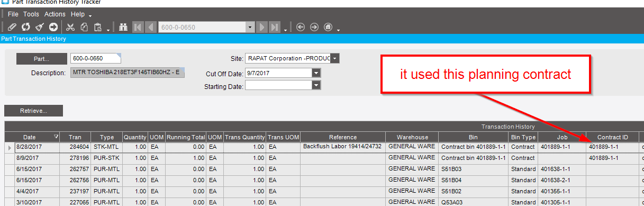Click the Home toolbar icon
Image resolution: width=644 pixels, height=206 pixels.
click(x=328, y=27)
